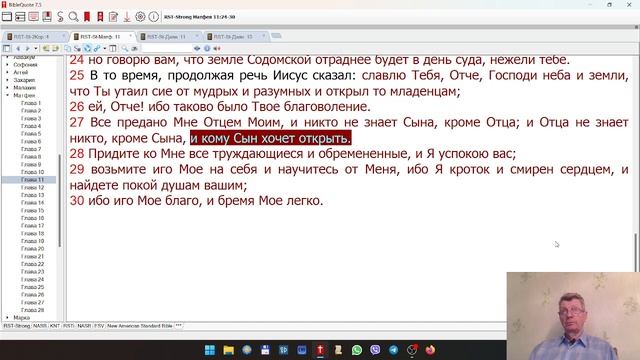Click the second red bookmark ribbon icon
Viewport: 640px width, 360px height.
point(100,17)
